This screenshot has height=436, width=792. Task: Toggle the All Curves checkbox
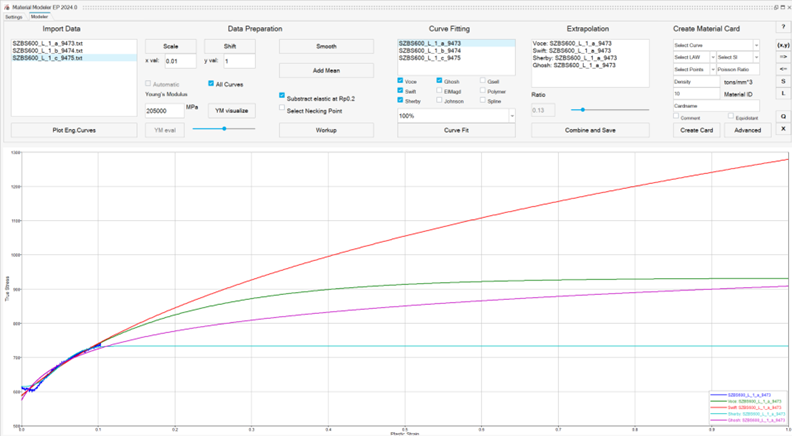pyautogui.click(x=211, y=84)
